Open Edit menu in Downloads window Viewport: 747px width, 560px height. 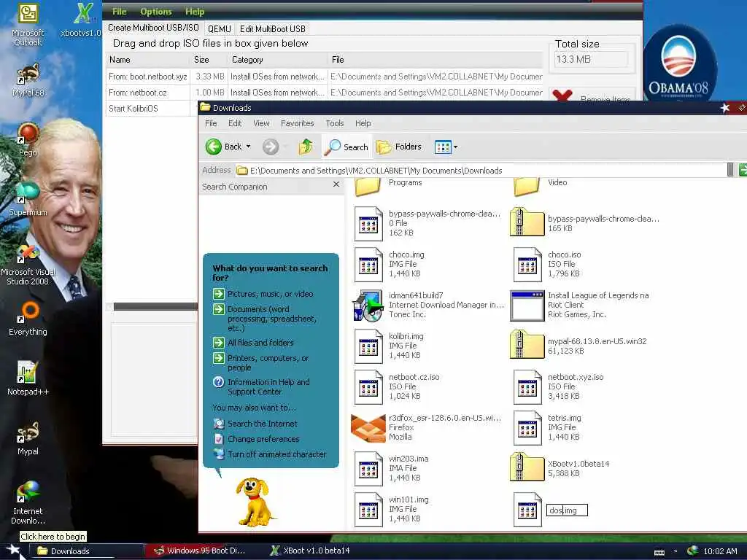coord(235,123)
